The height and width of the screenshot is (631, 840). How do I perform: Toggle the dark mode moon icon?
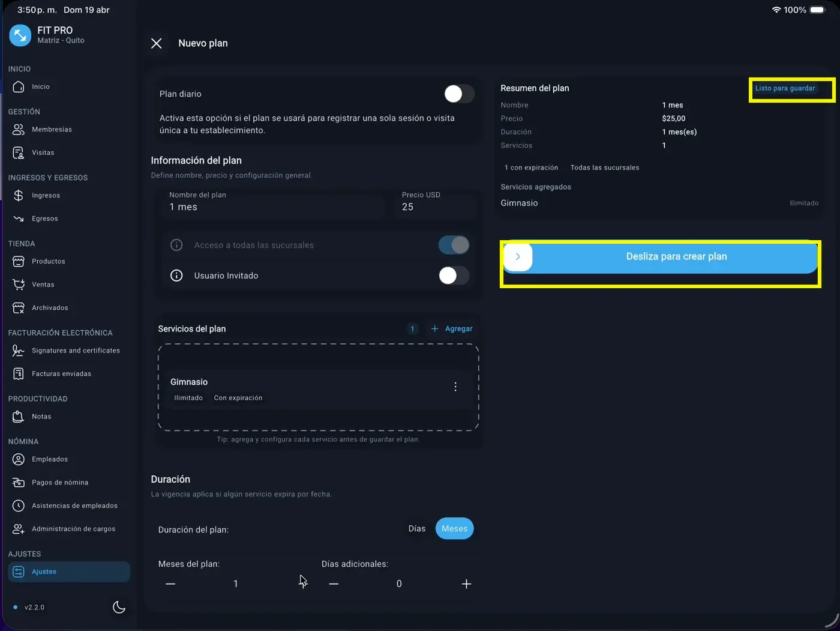[x=119, y=607]
